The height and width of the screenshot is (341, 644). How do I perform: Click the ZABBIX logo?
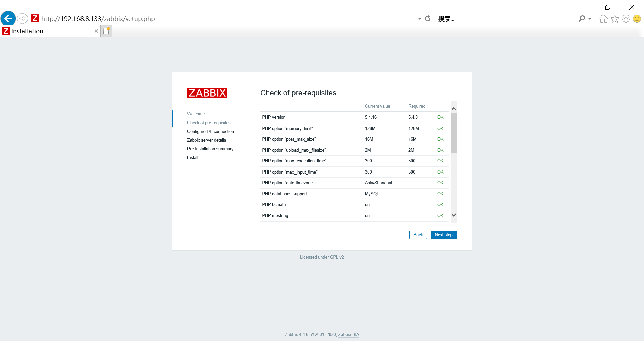(x=207, y=93)
